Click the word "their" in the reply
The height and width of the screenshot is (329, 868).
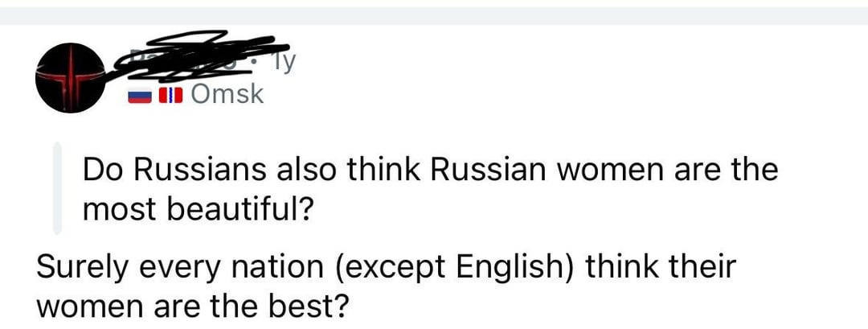(x=702, y=266)
